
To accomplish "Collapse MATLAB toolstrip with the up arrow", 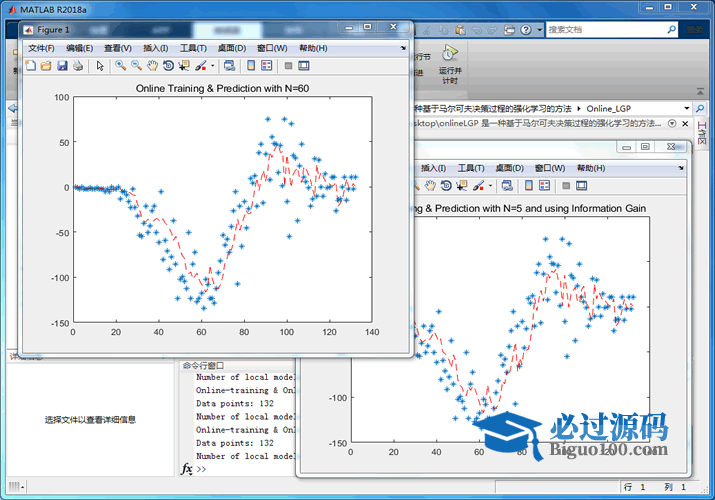I will pos(700,92).
